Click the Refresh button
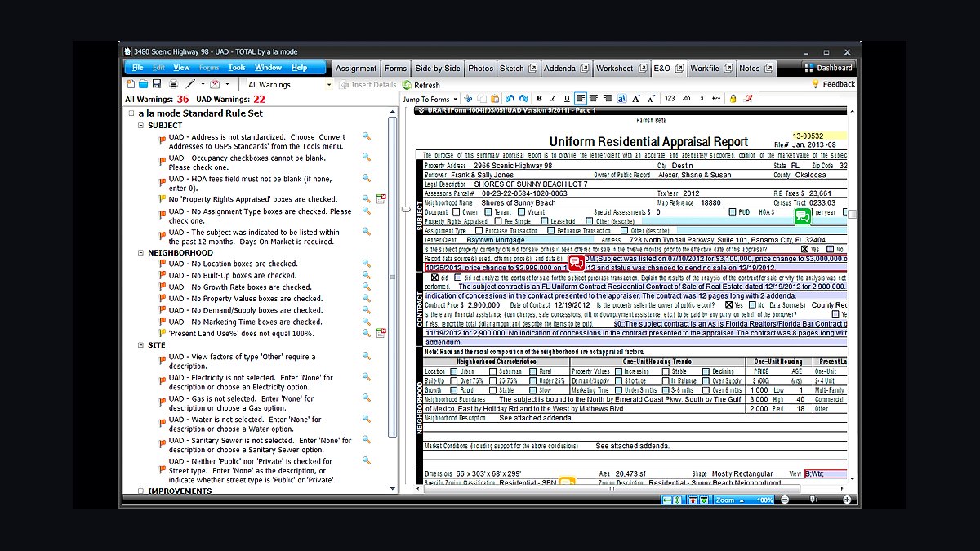The width and height of the screenshot is (980, 551). click(x=421, y=85)
